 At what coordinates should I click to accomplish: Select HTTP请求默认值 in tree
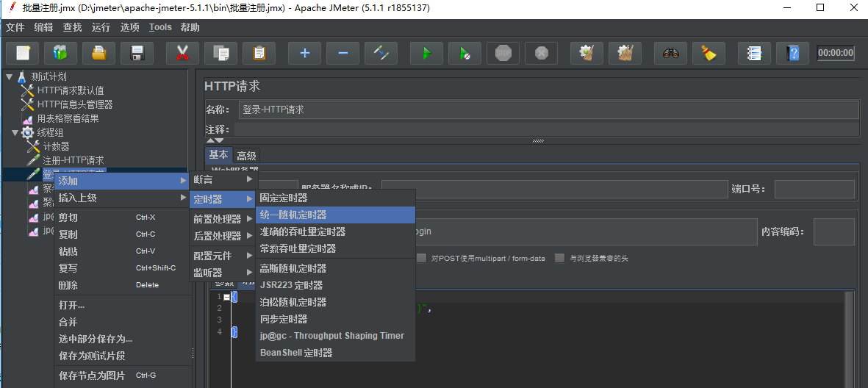71,90
